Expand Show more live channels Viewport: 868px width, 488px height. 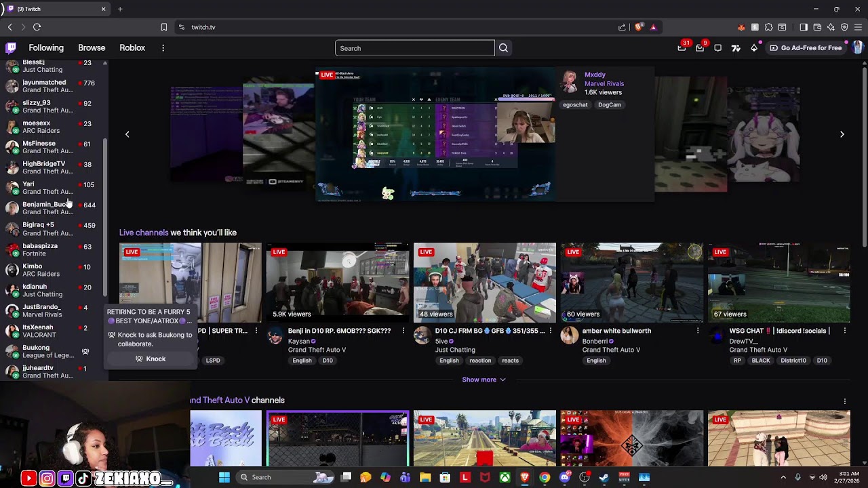point(484,380)
